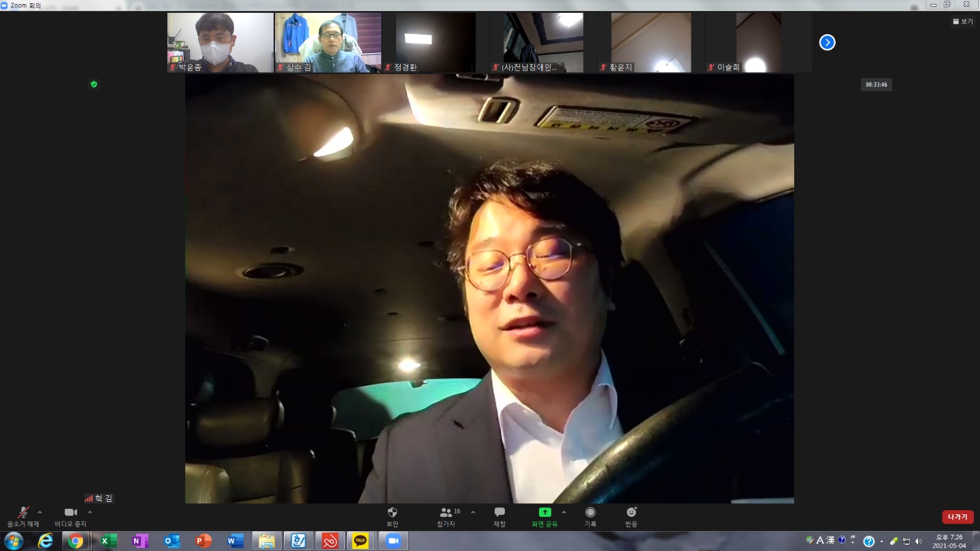This screenshot has width=980, height=551.
Task: Expand share options arrow beside 화면 공유
Action: 563,512
